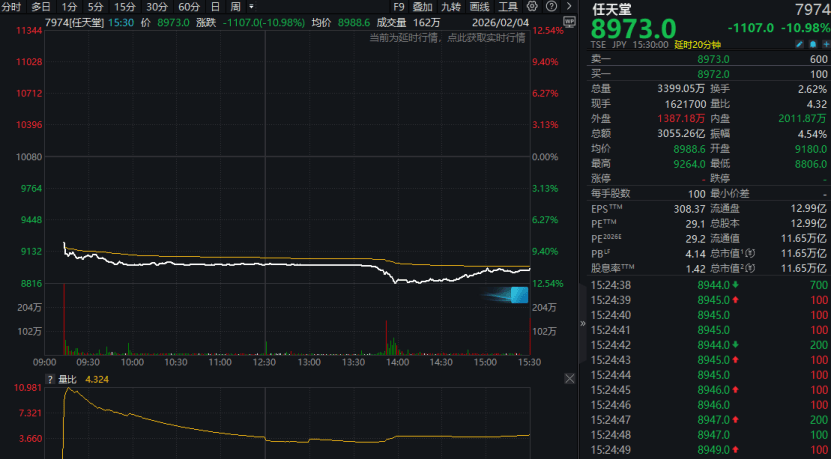Viewport: 831px width, 460px height.
Task: Click the F9 button in toolbar
Action: click(398, 6)
